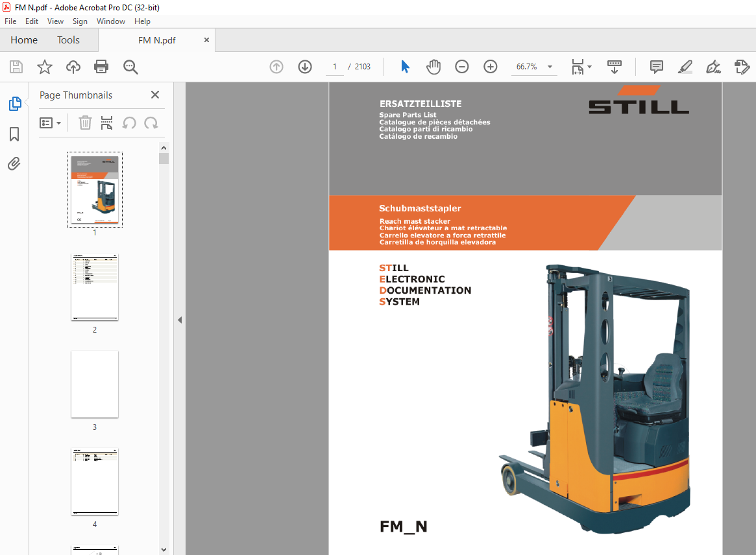Choose the Selection arrow tool
This screenshot has width=756, height=555.
pos(405,67)
